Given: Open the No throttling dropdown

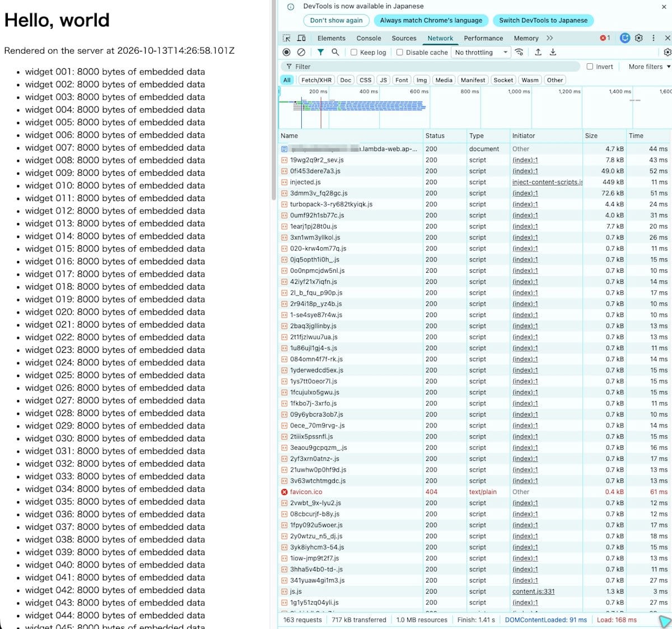Looking at the screenshot, I should (482, 52).
